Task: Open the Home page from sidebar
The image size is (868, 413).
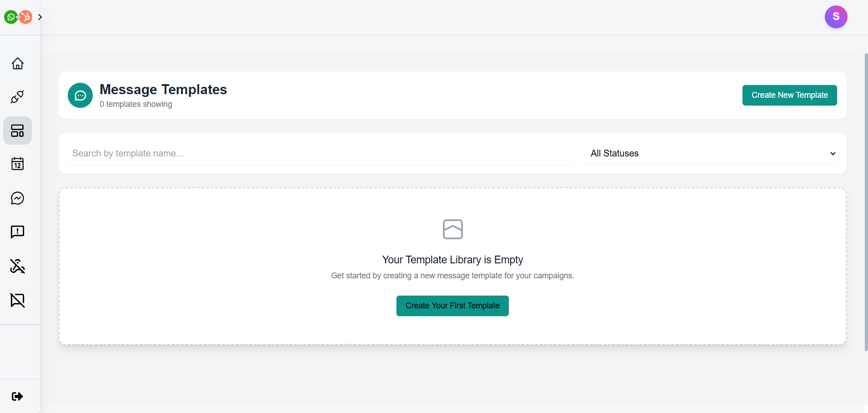Action: 17,63
